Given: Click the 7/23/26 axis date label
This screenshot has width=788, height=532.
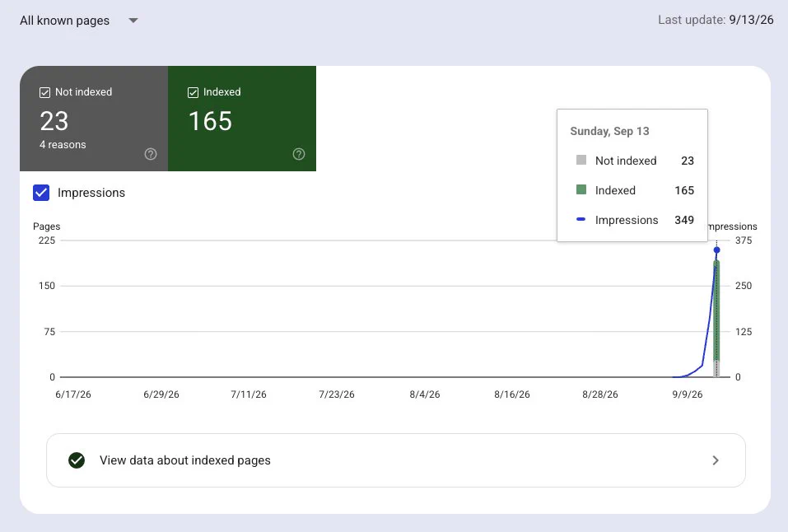Looking at the screenshot, I should 337,394.
